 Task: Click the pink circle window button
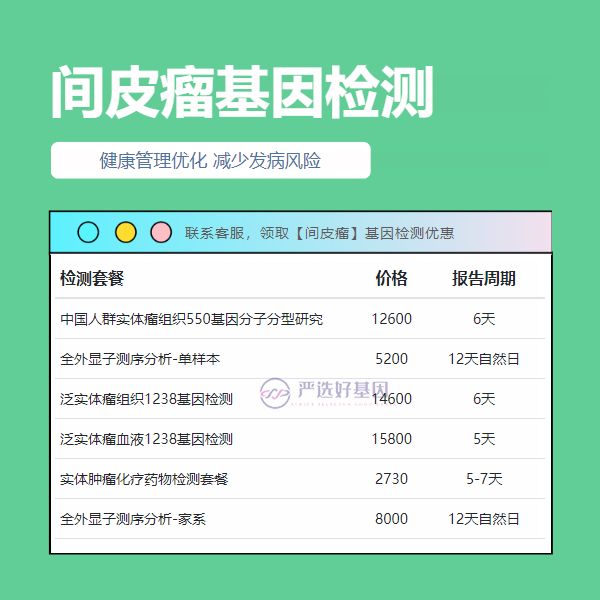click(161, 233)
